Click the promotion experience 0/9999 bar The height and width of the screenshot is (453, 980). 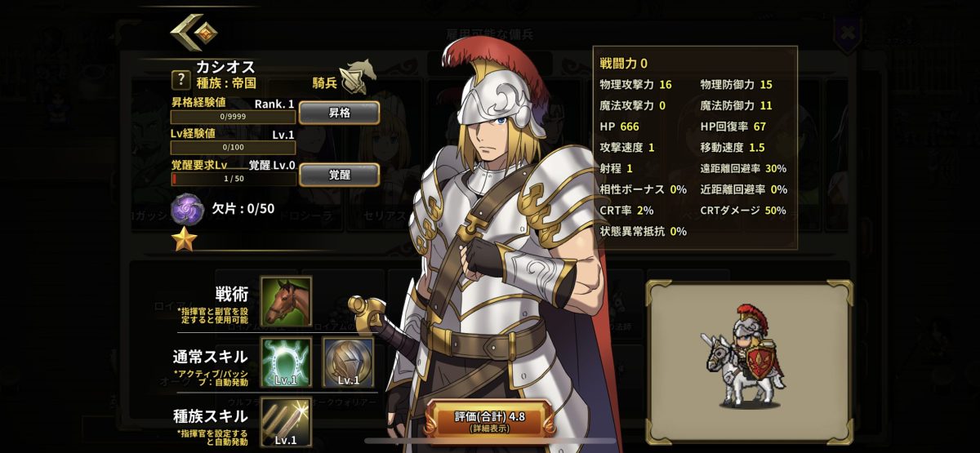tap(233, 117)
